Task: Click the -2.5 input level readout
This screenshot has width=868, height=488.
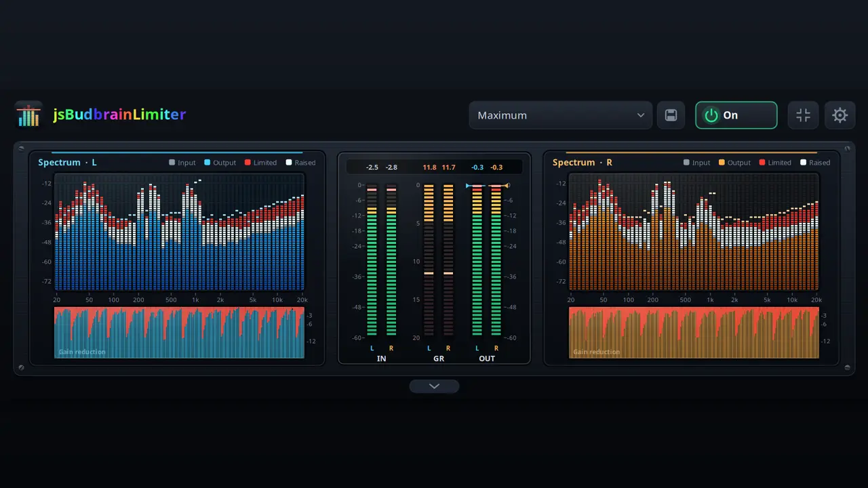Action: (372, 167)
